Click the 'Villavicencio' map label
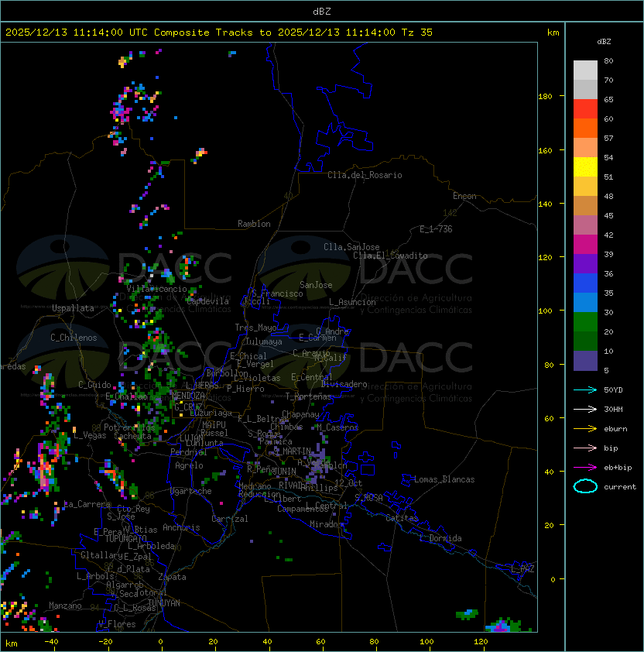 coord(156,289)
